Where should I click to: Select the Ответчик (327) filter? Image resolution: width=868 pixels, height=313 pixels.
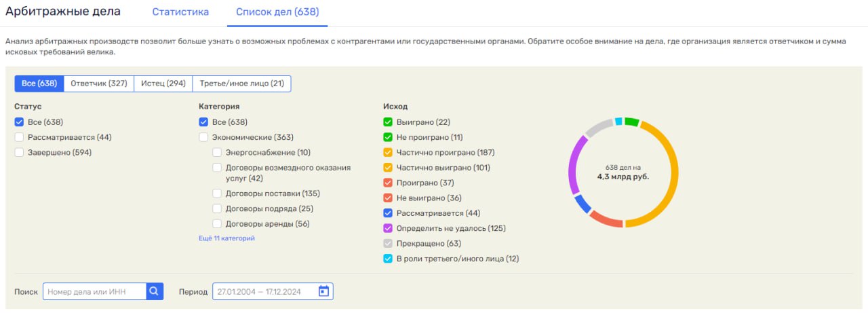pos(99,84)
